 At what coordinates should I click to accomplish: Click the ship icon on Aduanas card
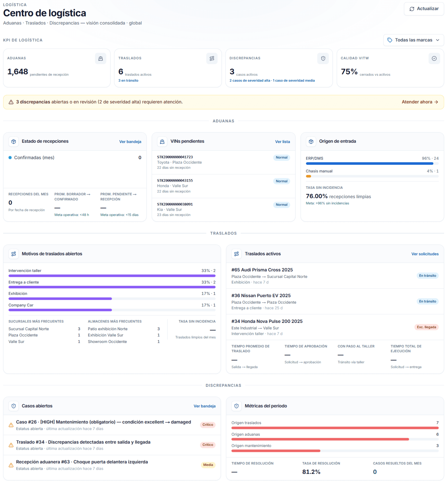101,59
